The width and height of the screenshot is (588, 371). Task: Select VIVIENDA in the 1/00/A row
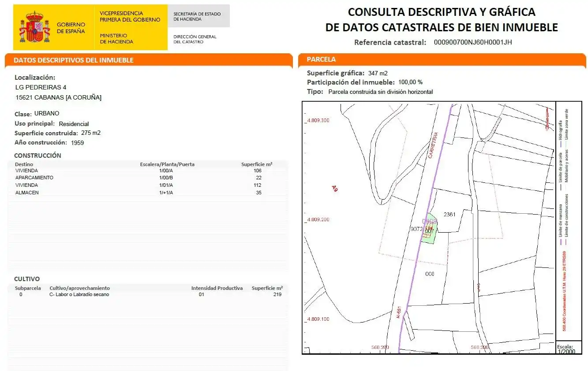(x=26, y=171)
